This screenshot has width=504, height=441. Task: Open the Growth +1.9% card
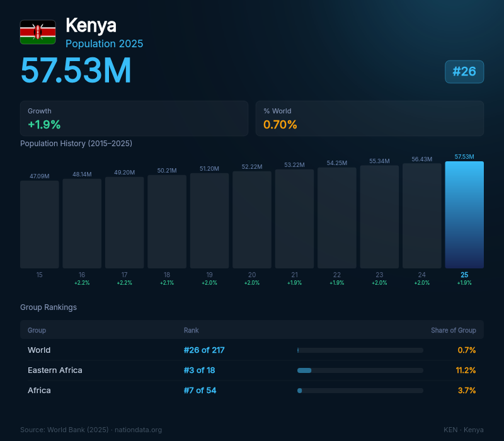(134, 118)
